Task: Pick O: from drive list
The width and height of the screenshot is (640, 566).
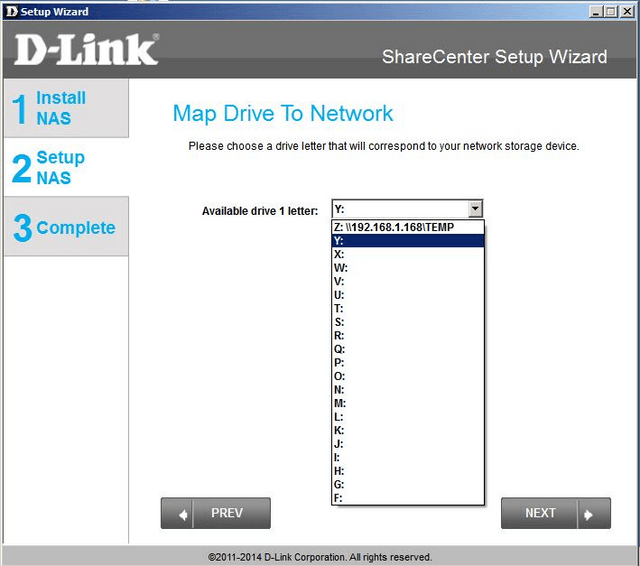Action: [408, 376]
